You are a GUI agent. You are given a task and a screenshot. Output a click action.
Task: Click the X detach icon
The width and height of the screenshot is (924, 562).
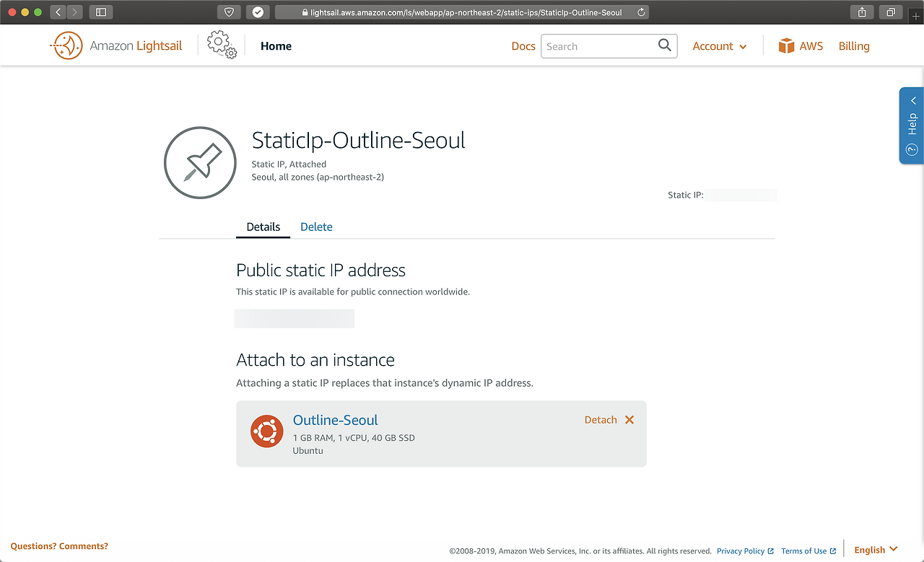[629, 420]
